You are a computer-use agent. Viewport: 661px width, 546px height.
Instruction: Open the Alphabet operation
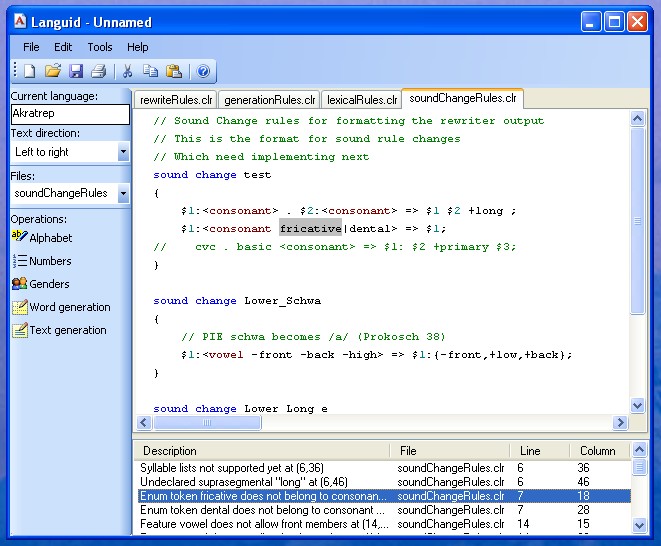[x=50, y=238]
